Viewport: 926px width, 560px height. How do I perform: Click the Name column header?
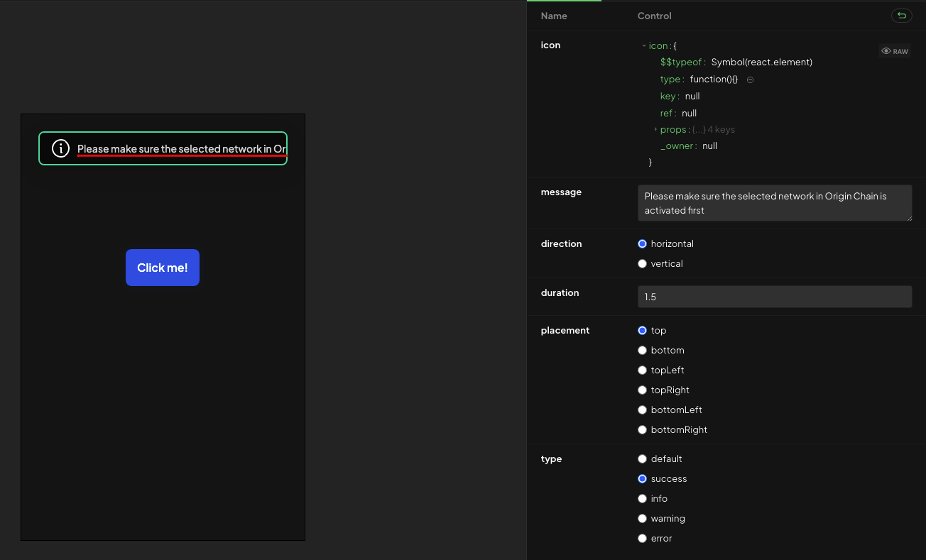pyautogui.click(x=554, y=16)
